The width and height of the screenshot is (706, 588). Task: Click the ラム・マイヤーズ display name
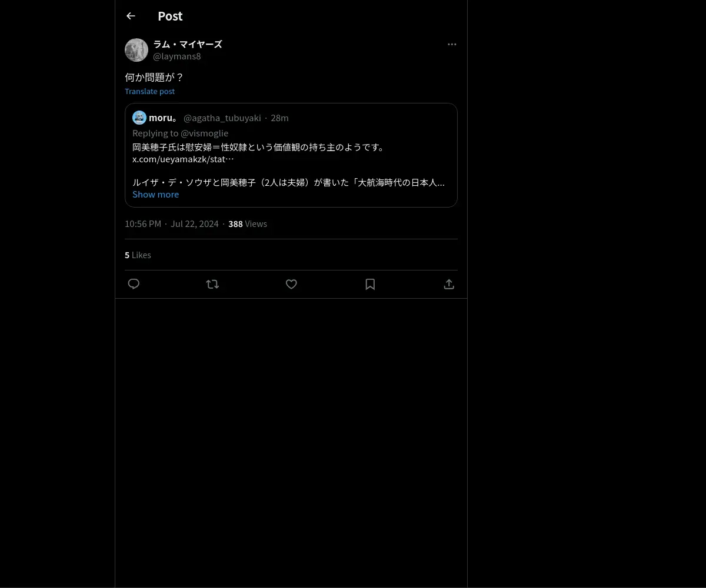188,44
